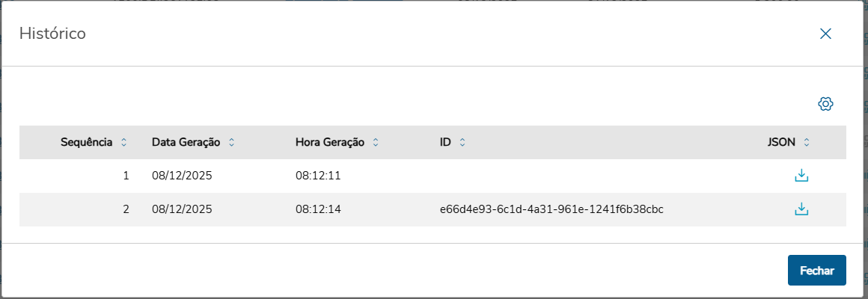Click sort arrows beside JSON header
Screen dimensions: 868x299
click(x=807, y=142)
